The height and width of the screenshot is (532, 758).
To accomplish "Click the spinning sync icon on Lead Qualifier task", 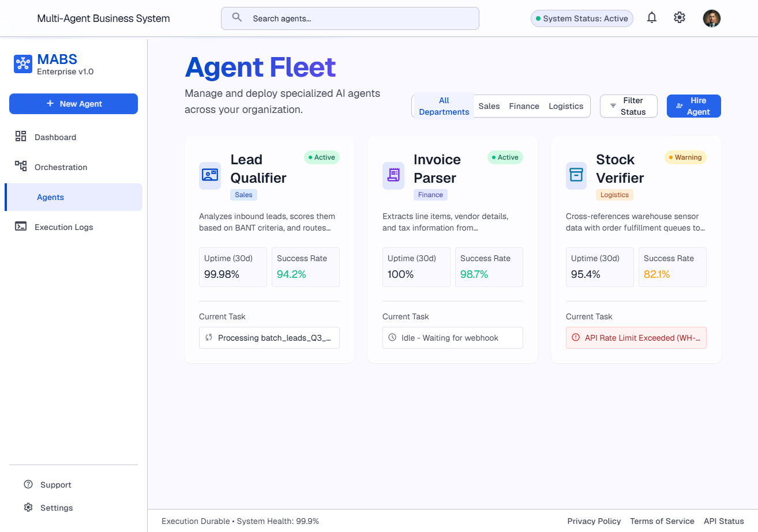I will click(x=209, y=338).
